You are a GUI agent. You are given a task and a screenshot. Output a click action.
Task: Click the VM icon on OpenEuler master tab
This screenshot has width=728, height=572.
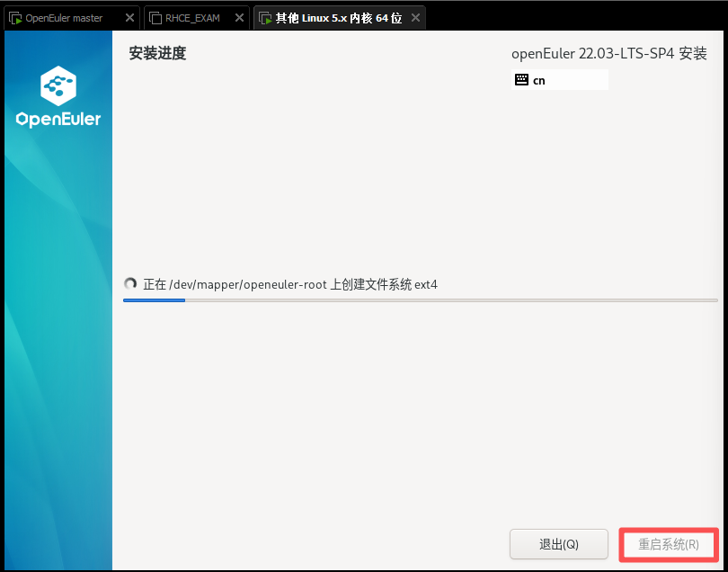point(15,19)
